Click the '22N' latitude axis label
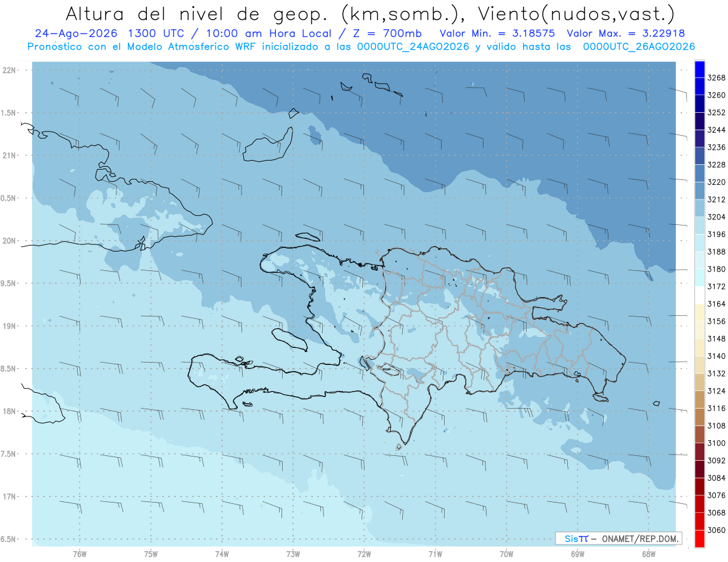The width and height of the screenshot is (728, 562). point(10,70)
